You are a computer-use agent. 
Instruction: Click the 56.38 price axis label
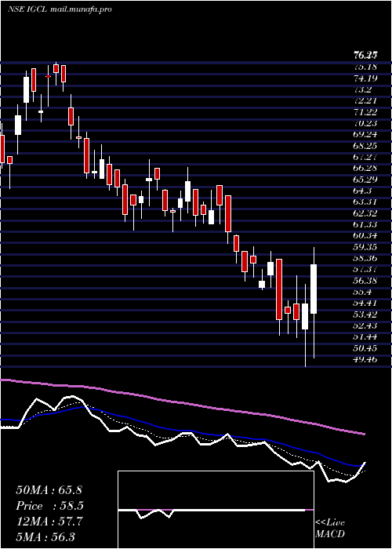click(x=366, y=281)
